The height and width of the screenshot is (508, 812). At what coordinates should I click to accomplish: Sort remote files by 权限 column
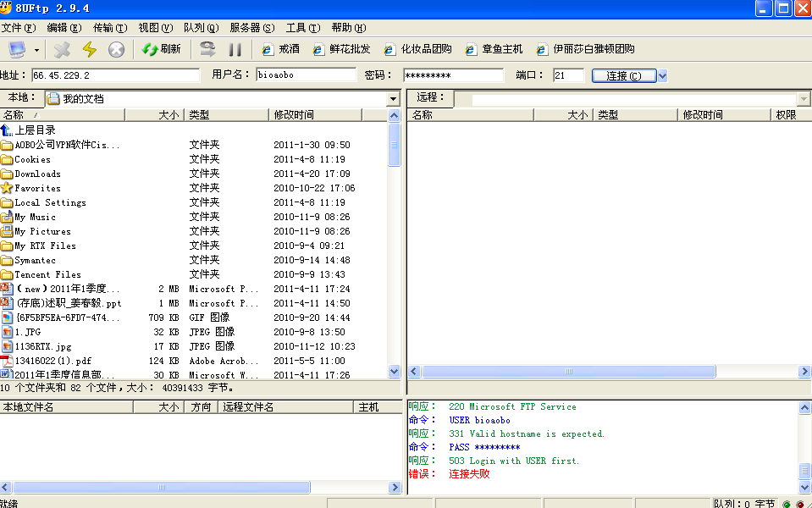pyautogui.click(x=792, y=114)
